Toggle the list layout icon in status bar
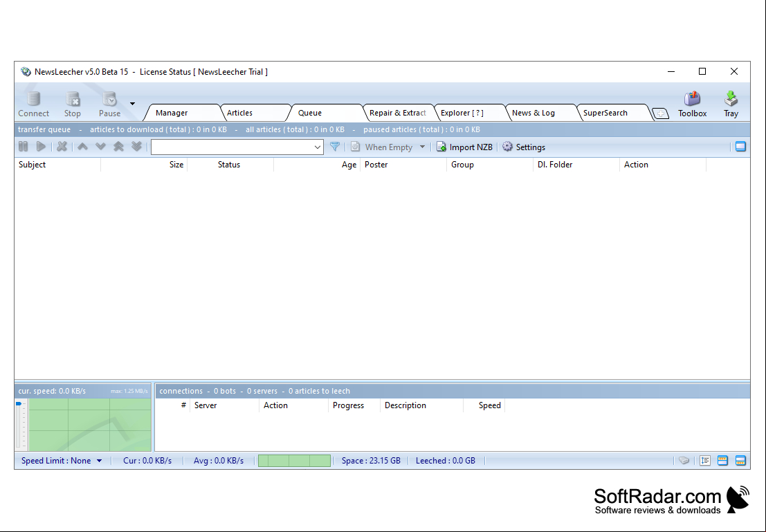The width and height of the screenshot is (766, 532). click(x=705, y=461)
